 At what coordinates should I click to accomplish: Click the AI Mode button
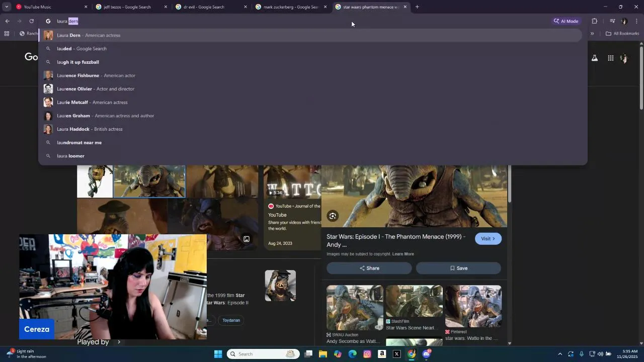pyautogui.click(x=566, y=21)
